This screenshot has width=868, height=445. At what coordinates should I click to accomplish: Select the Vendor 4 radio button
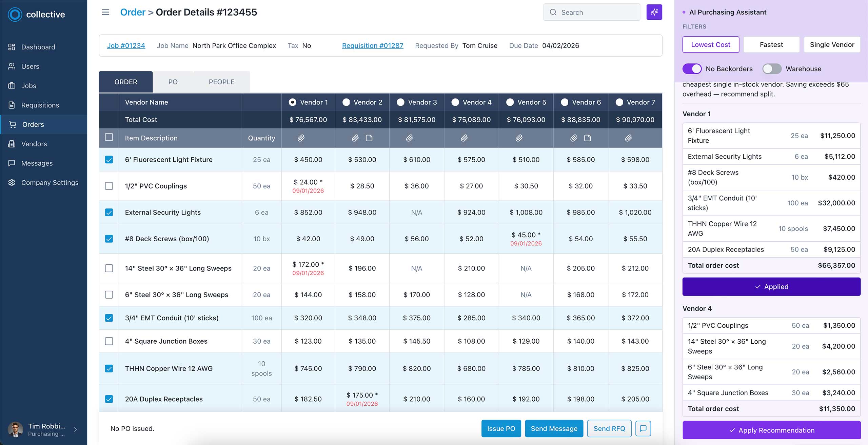point(455,102)
